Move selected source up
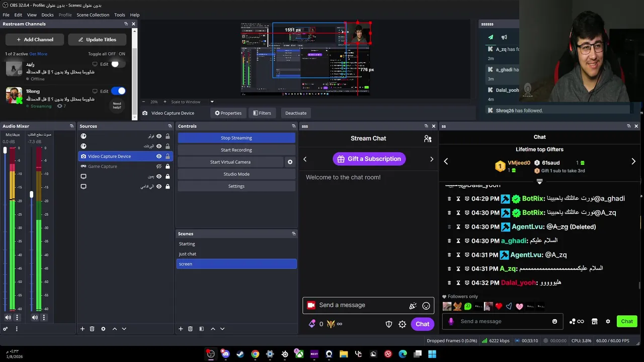644x362 pixels. 115,329
